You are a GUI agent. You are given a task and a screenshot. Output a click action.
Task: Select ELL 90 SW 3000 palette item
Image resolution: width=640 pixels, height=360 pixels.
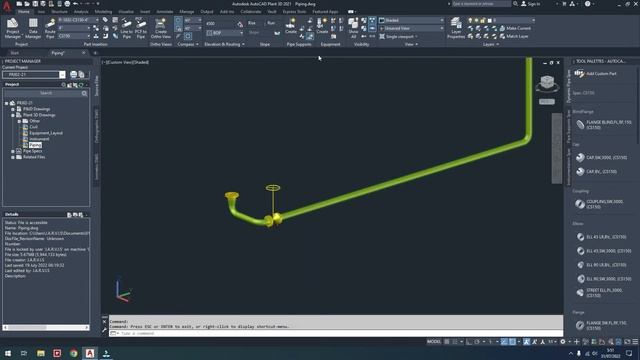click(604, 279)
